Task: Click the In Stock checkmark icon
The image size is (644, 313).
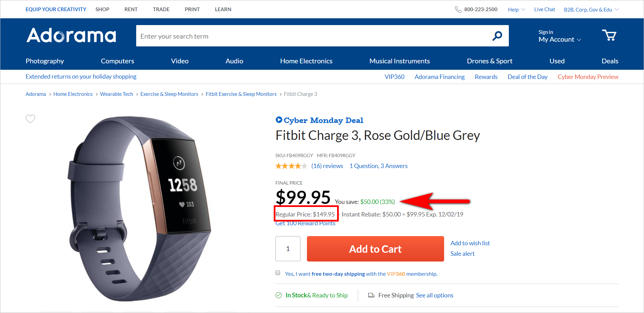Action: pos(278,295)
